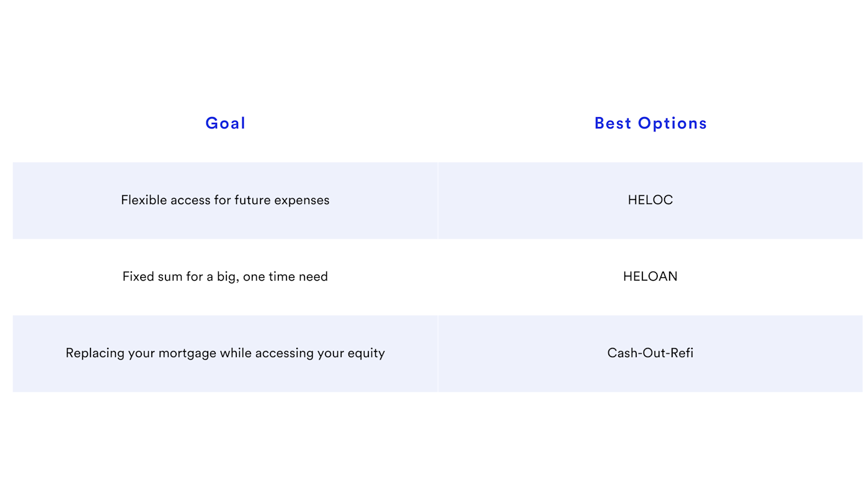This screenshot has width=868, height=488.
Task: Select the "Best Options" column header
Action: (x=650, y=123)
